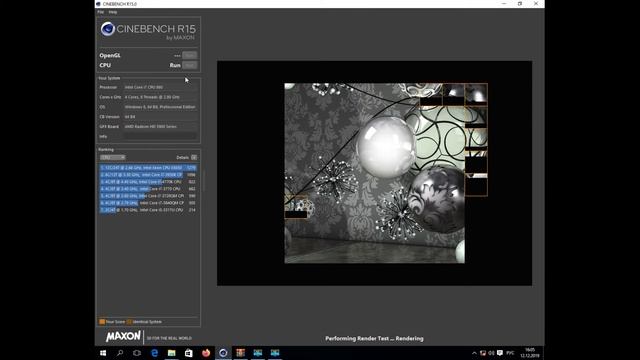Launch Firefox from the taskbar
This screenshot has height=360, width=640.
[206, 353]
